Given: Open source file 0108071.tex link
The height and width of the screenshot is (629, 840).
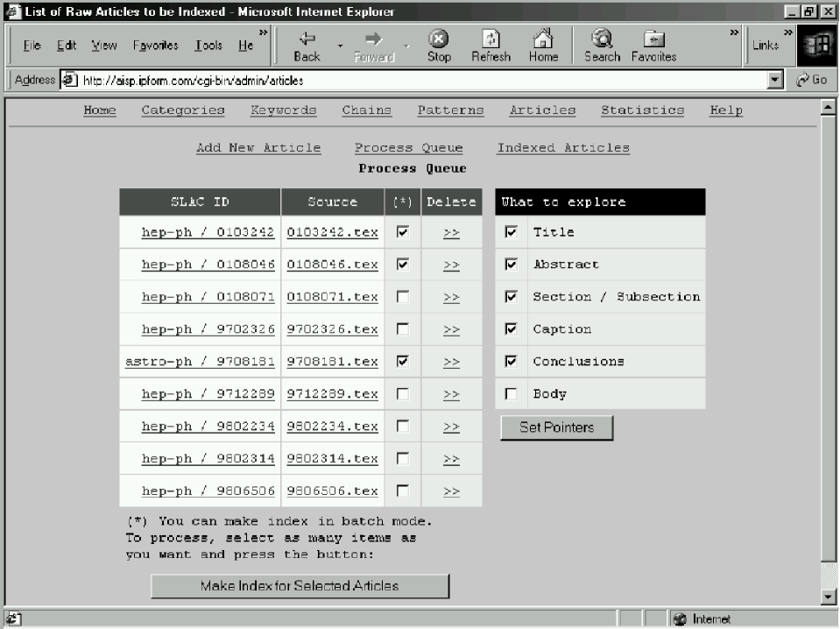Looking at the screenshot, I should [x=332, y=297].
